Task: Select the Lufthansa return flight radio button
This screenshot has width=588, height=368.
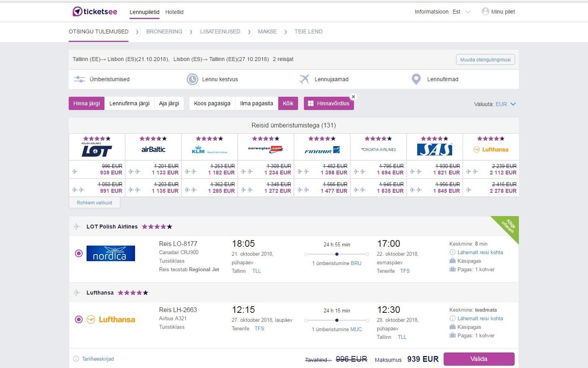Action: 79,320
